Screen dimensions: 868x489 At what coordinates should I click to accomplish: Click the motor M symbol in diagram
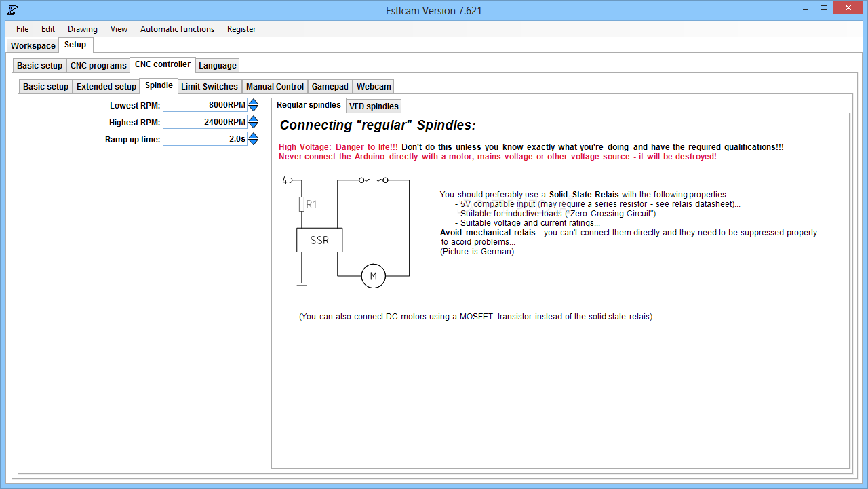point(373,276)
